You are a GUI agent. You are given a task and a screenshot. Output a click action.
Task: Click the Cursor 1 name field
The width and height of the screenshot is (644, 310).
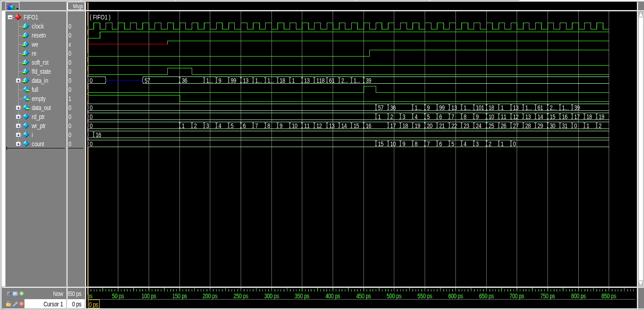tap(54, 304)
